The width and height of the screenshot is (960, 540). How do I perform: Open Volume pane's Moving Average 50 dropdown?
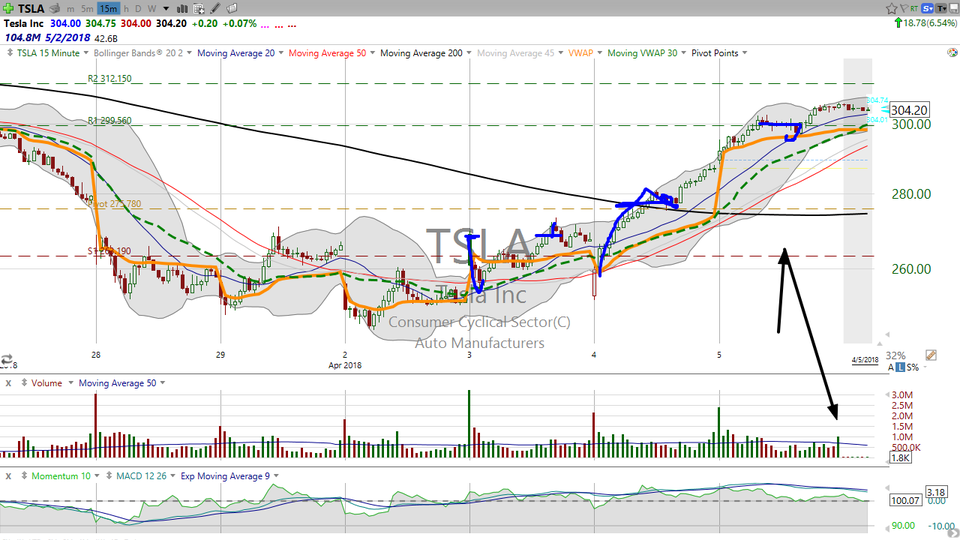click(x=162, y=383)
